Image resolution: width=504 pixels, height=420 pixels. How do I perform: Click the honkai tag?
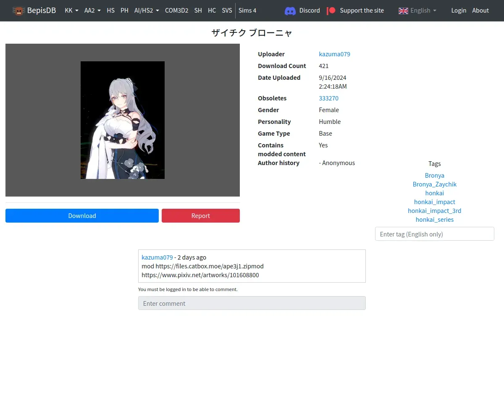(x=434, y=193)
